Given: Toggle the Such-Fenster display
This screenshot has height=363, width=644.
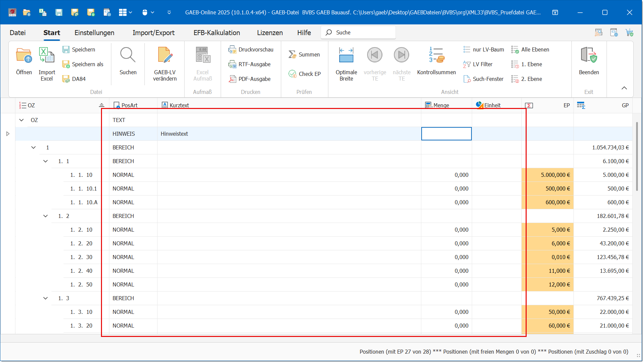Looking at the screenshot, I should [484, 79].
